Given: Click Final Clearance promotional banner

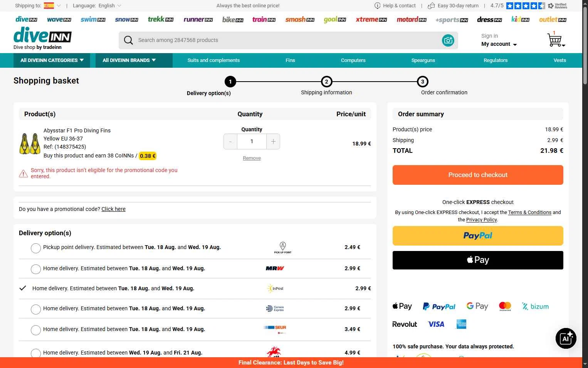Looking at the screenshot, I should coord(291,363).
